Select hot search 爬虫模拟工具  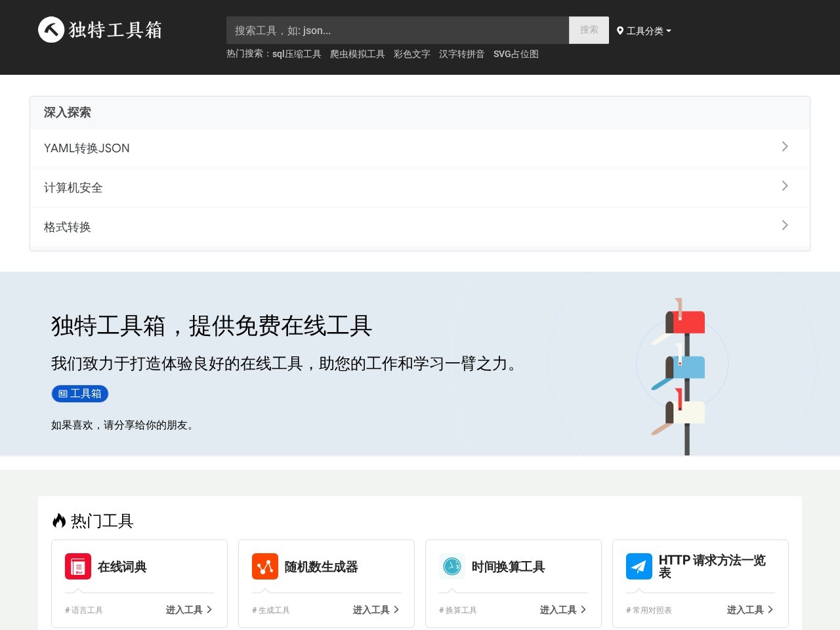(358, 54)
